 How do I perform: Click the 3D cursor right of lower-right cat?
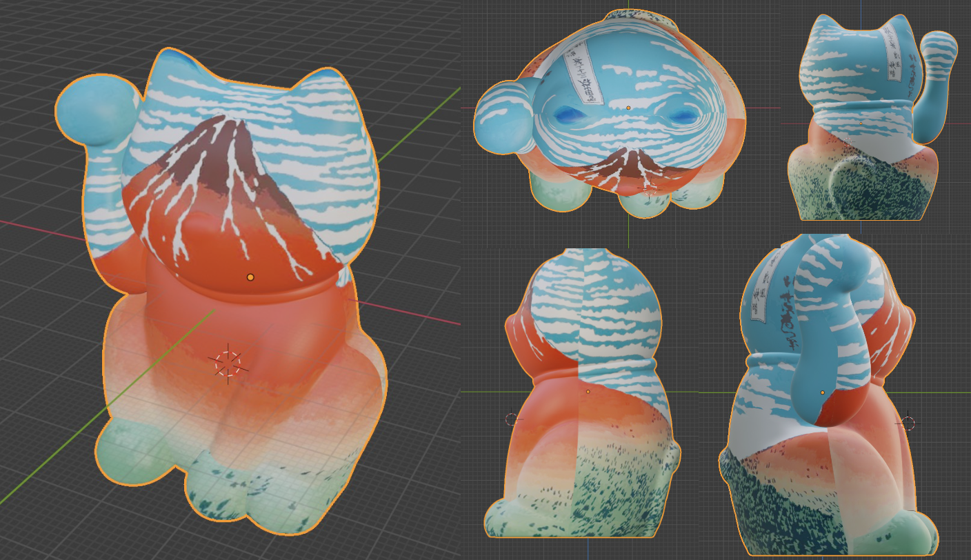(x=908, y=423)
